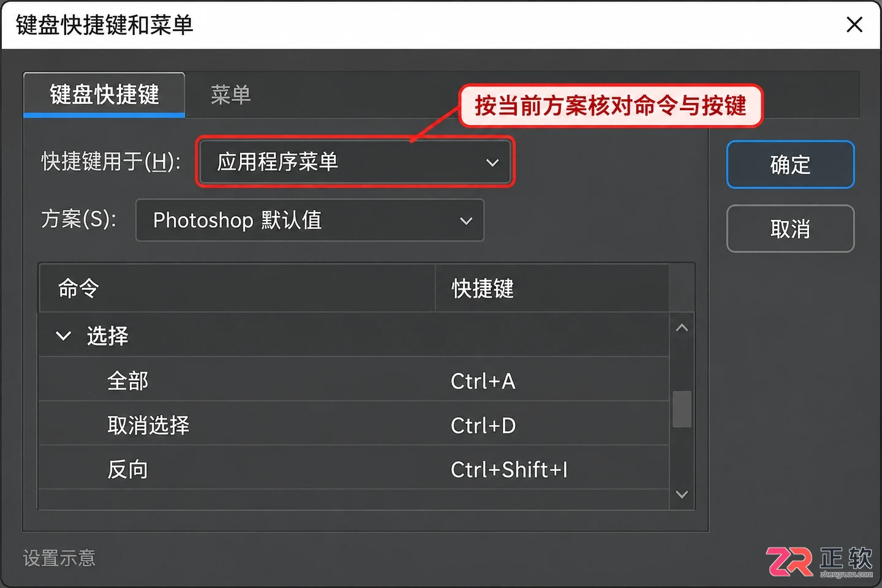This screenshot has width=882, height=588.
Task: Collapse the 选择 group chevron
Action: (x=63, y=336)
